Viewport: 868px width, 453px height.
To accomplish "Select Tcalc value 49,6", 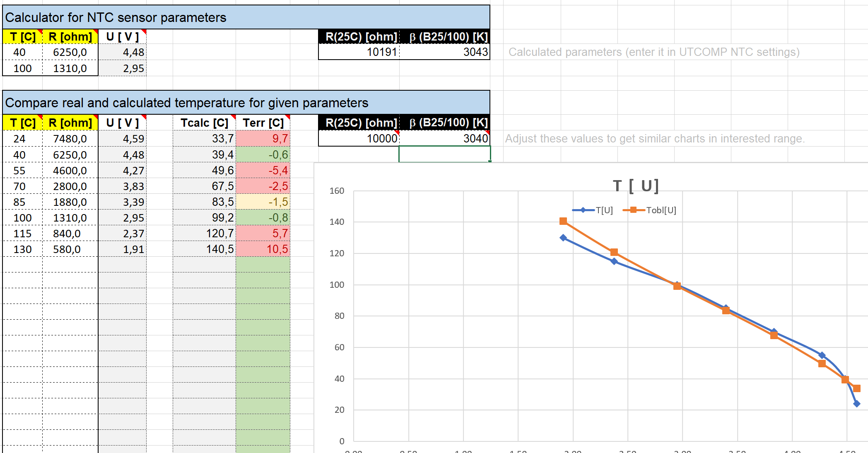I will [205, 170].
